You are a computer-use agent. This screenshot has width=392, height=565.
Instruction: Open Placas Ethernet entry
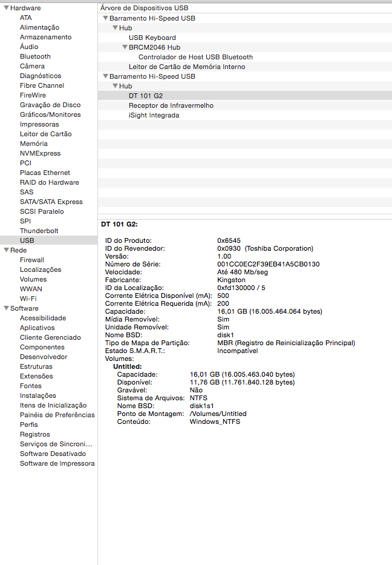pos(45,173)
